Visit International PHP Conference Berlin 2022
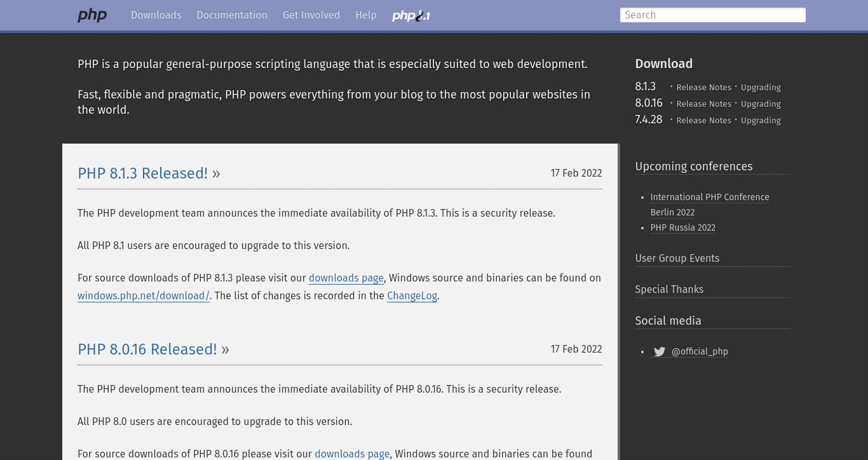Viewport: 868px width, 460px height. (710, 205)
